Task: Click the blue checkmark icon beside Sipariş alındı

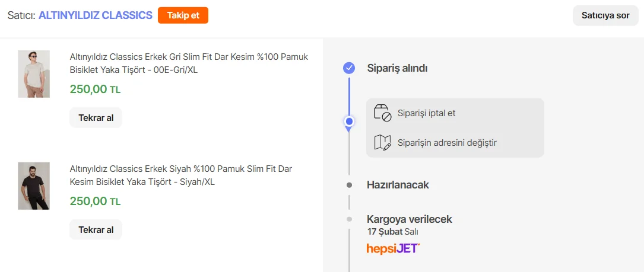Action: click(x=349, y=68)
